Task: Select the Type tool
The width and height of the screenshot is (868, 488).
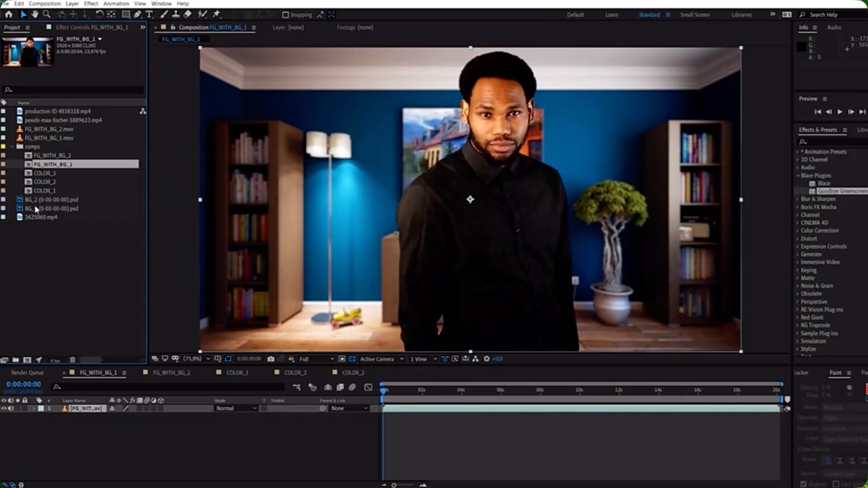Action: [149, 14]
